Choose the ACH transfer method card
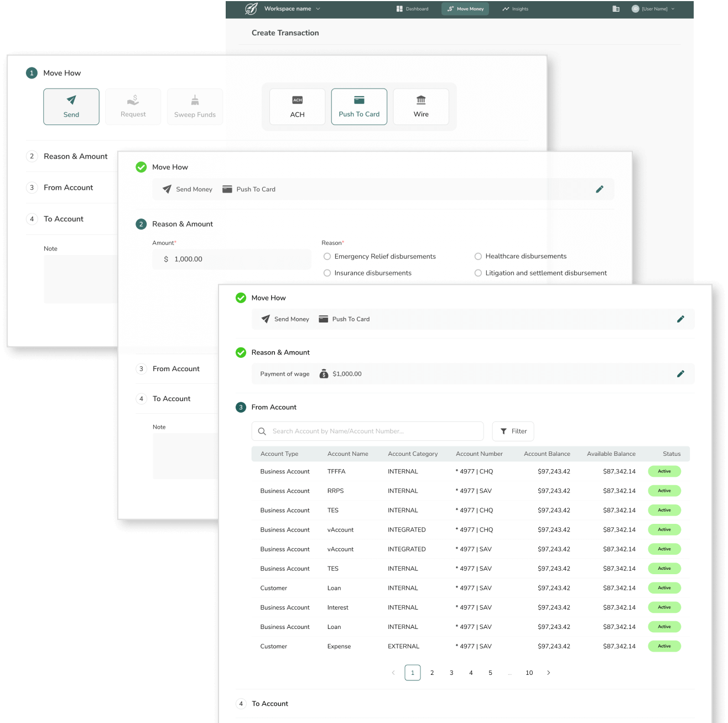 point(297,107)
